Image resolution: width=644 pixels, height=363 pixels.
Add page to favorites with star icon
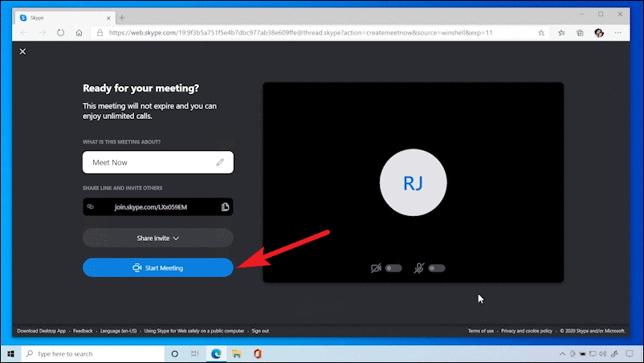[x=541, y=33]
